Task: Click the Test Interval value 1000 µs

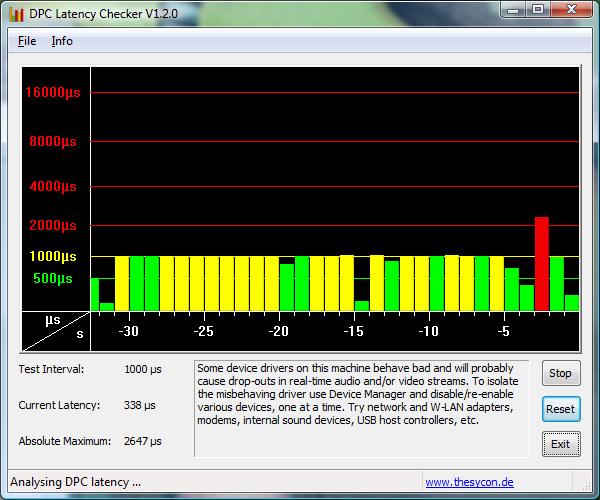Action: pos(142,369)
